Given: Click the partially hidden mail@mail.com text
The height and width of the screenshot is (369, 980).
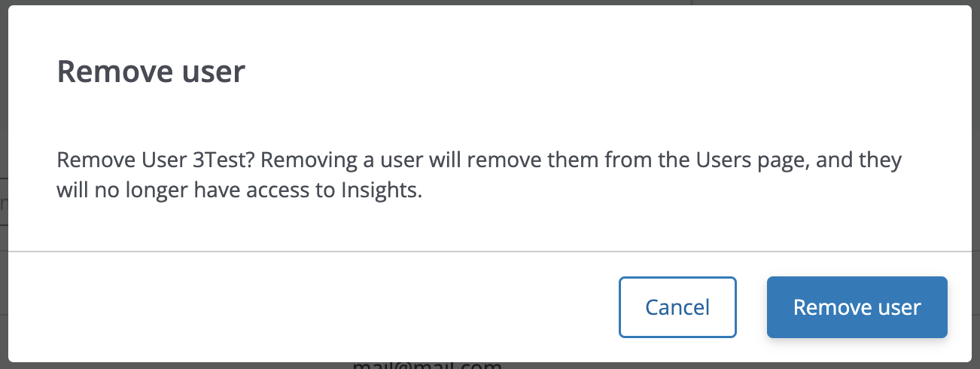Looking at the screenshot, I should 427,364.
